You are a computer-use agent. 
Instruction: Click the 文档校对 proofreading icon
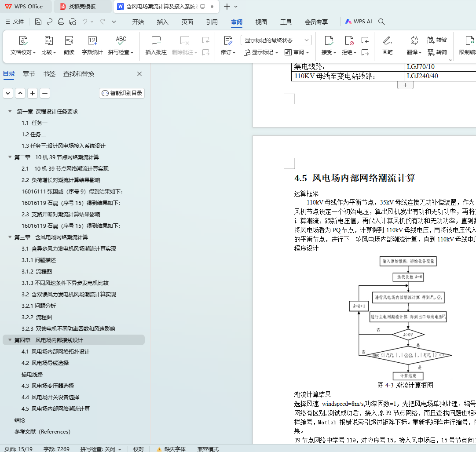(23, 40)
